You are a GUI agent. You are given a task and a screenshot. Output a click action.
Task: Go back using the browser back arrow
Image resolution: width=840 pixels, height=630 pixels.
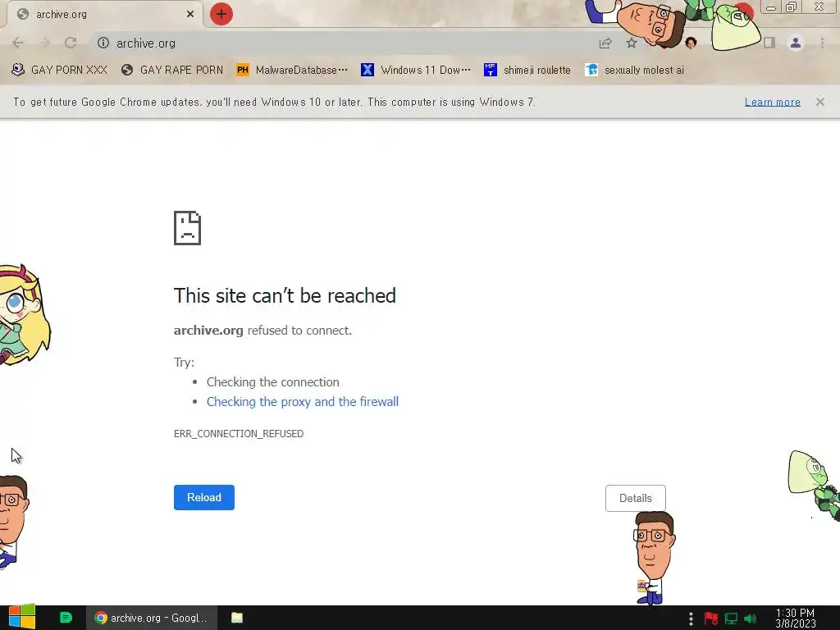click(x=18, y=43)
